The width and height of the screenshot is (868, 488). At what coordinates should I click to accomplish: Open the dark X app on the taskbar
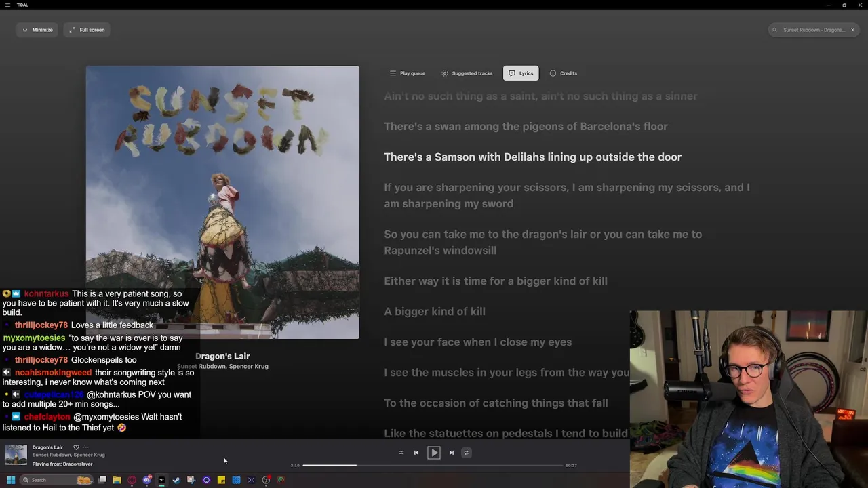251,480
